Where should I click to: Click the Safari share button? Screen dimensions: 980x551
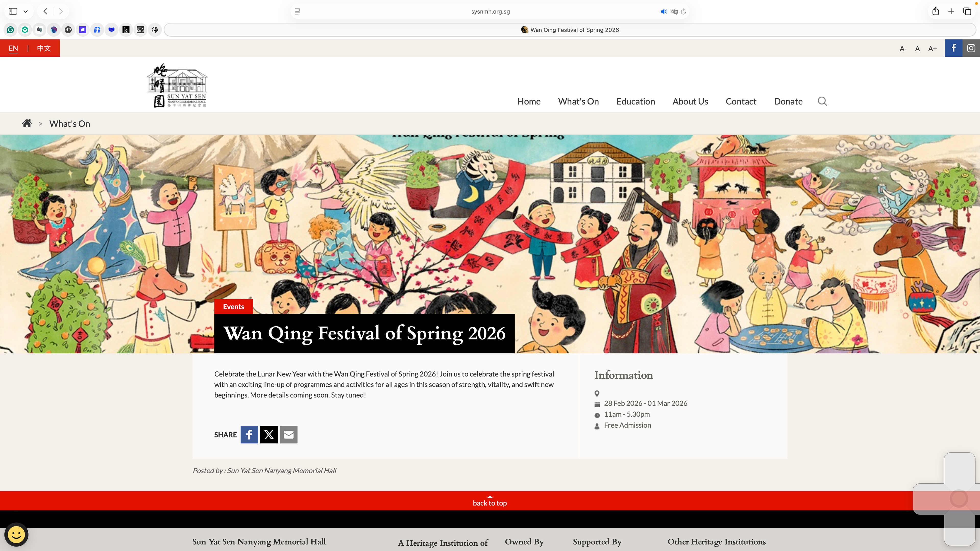pyautogui.click(x=936, y=11)
